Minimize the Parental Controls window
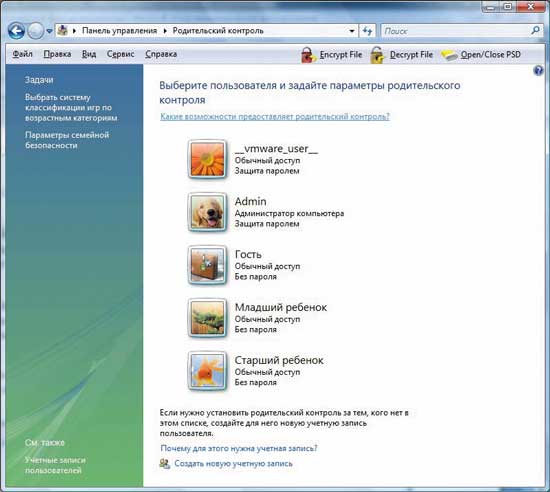The image size is (550, 492). [x=491, y=6]
